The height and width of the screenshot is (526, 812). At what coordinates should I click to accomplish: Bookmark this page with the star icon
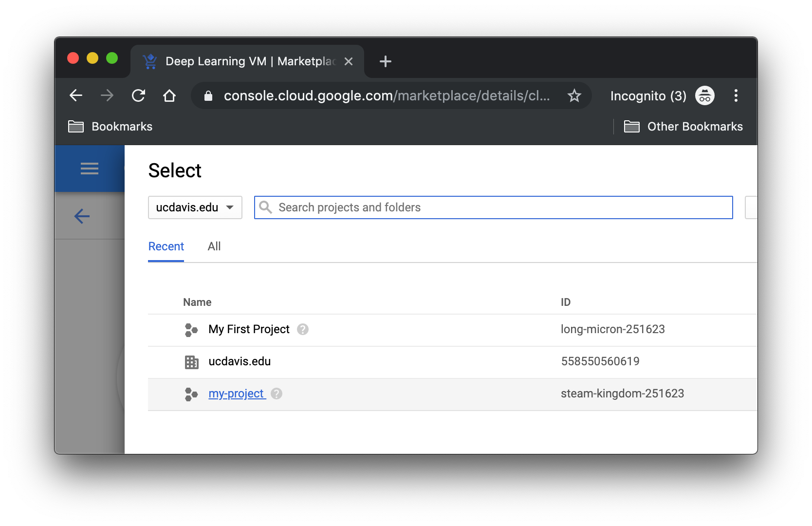(x=574, y=95)
